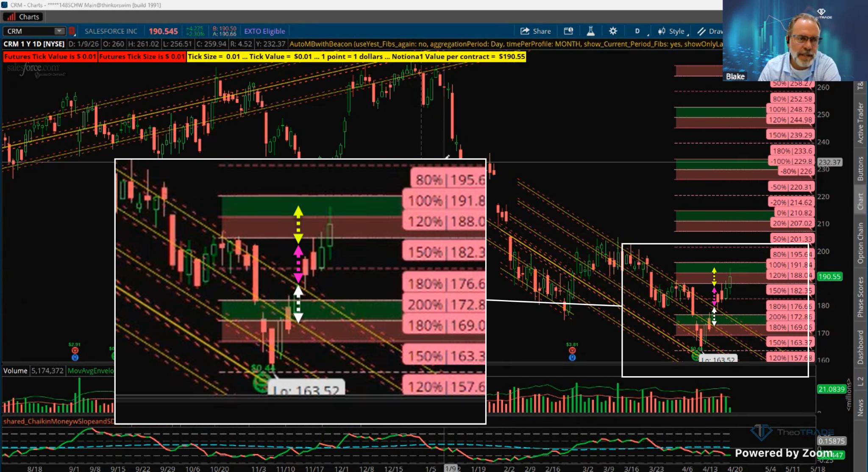Click the 50% | 201.33 Fib label
This screenshot has height=472, width=868.
point(792,239)
